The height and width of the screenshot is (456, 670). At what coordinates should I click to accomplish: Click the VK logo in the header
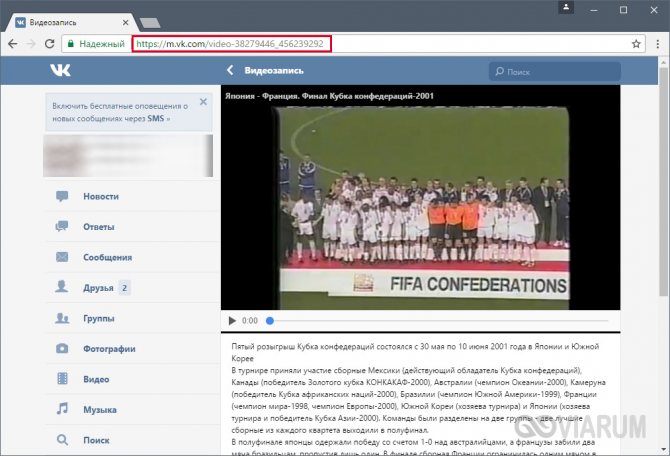[60, 71]
